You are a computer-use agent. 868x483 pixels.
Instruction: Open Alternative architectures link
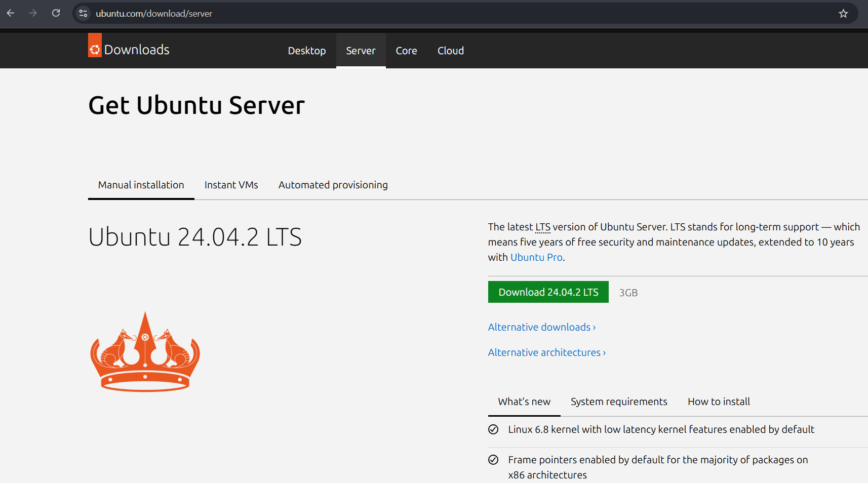tap(547, 352)
